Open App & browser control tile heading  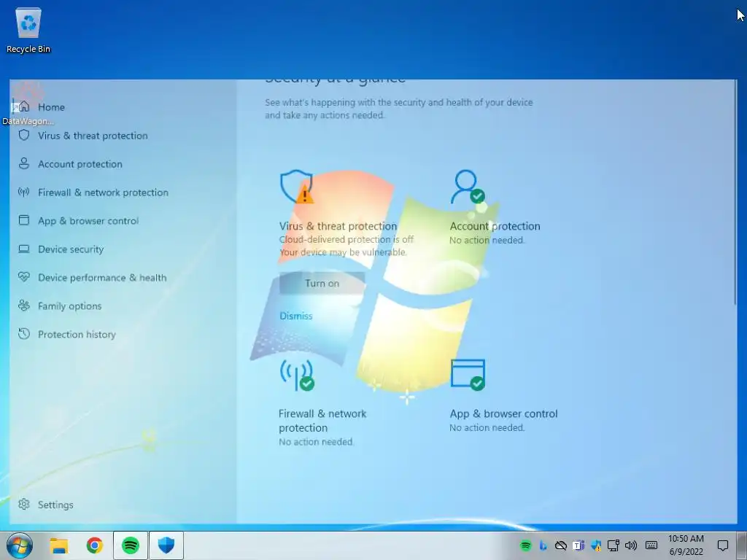click(503, 414)
